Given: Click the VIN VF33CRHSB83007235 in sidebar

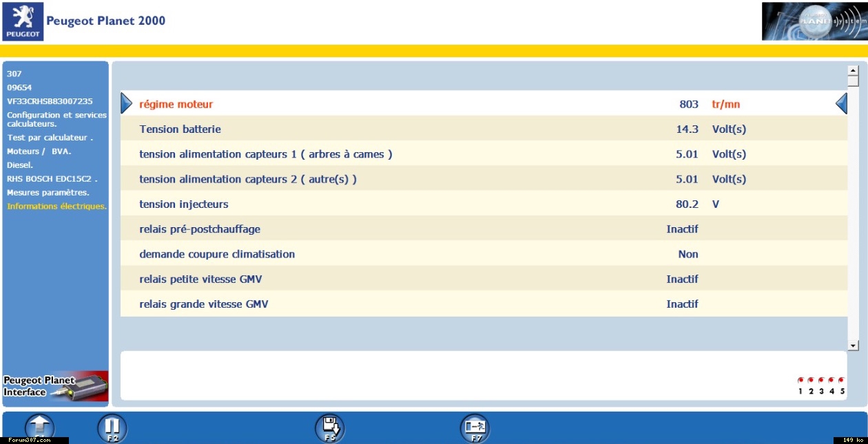Looking at the screenshot, I should (x=50, y=101).
